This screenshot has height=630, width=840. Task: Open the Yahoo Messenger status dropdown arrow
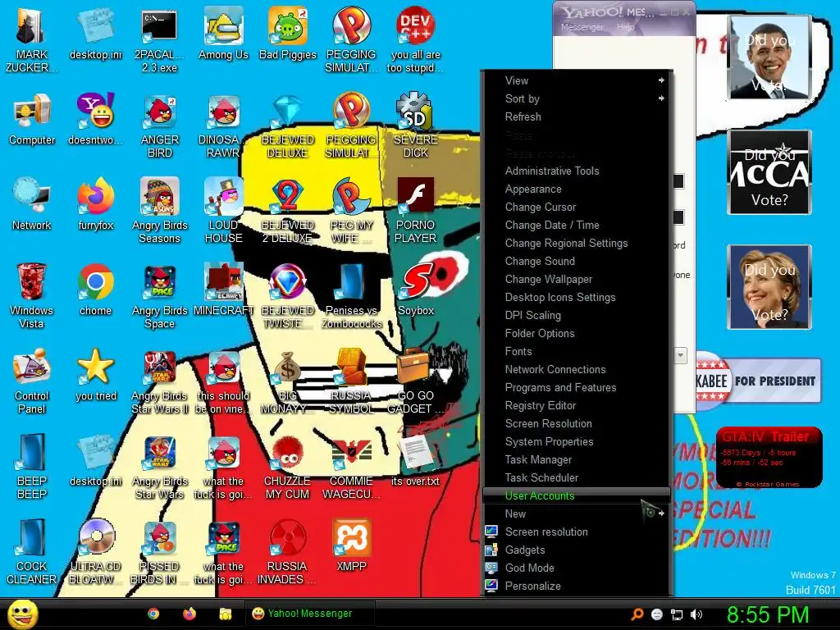point(680,354)
